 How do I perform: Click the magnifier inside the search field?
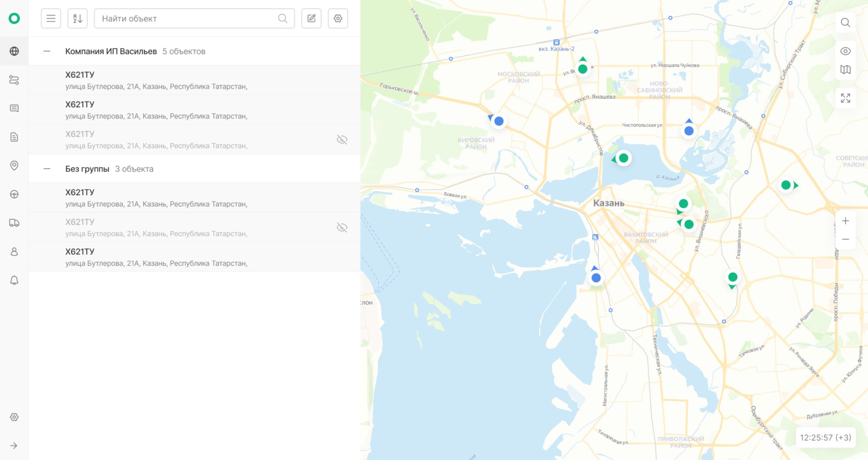coord(283,18)
